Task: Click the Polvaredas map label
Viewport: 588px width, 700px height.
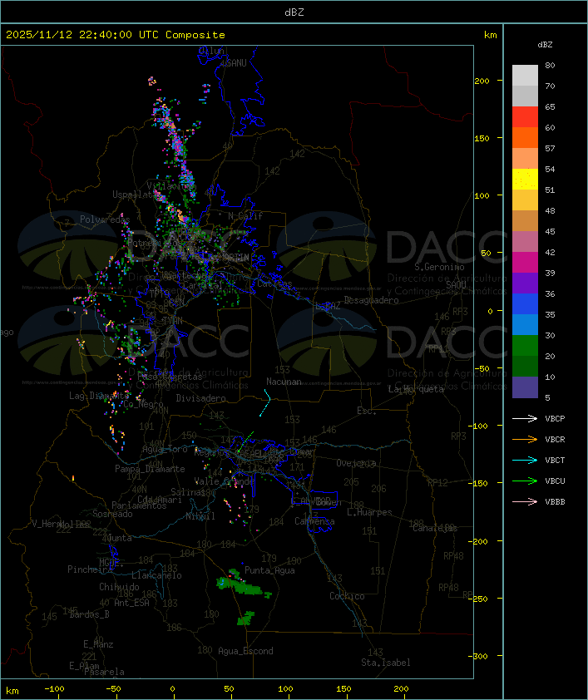Action: tap(105, 219)
